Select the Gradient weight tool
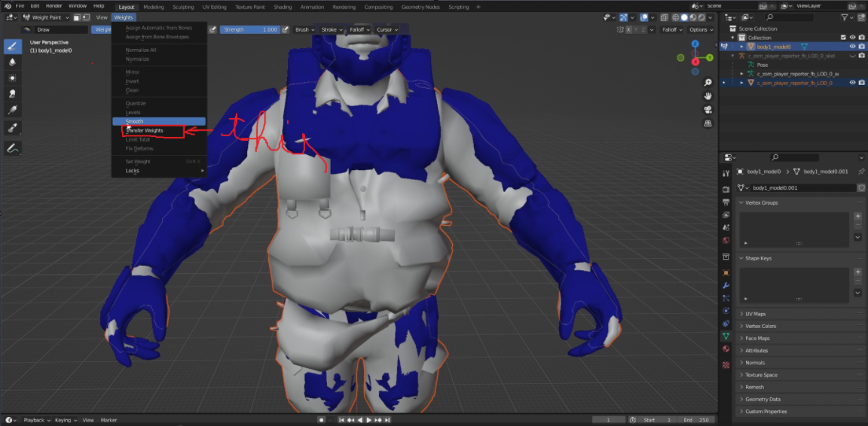 click(x=13, y=110)
